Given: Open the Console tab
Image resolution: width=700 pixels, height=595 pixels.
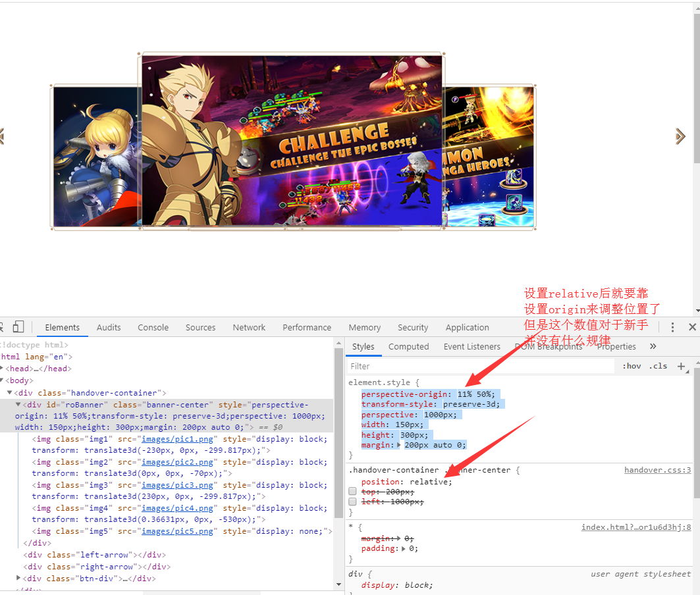Looking at the screenshot, I should tap(153, 327).
